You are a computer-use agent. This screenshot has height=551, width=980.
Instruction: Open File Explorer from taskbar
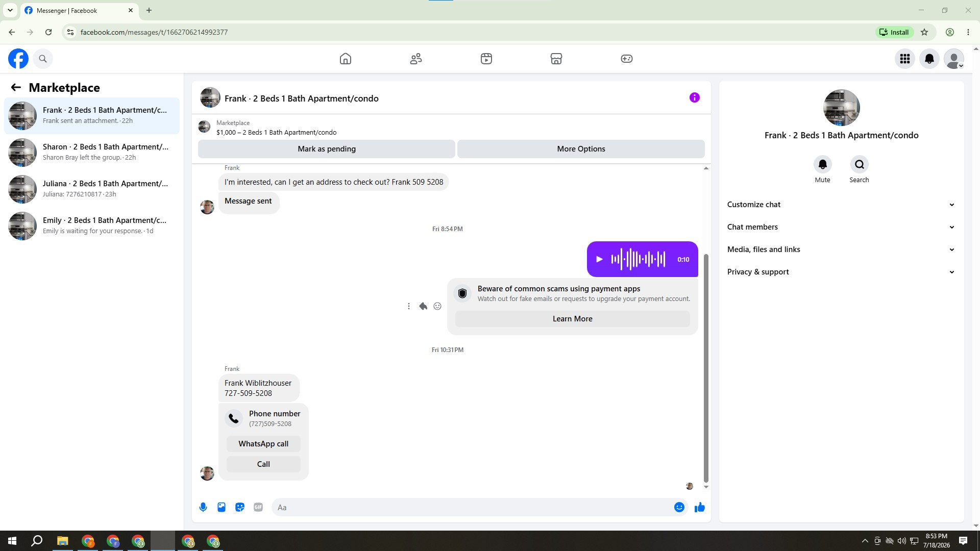click(62, 541)
